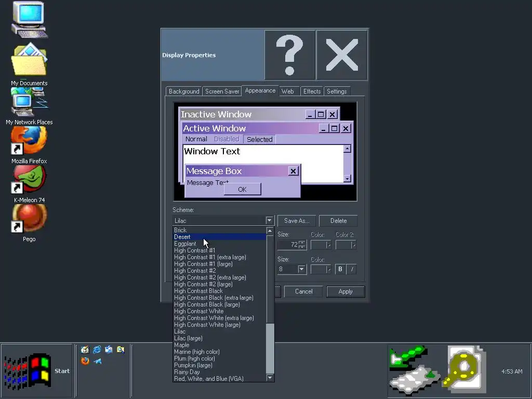Click the scheme list scroll-up arrow
This screenshot has height=399, width=532.
[270, 231]
